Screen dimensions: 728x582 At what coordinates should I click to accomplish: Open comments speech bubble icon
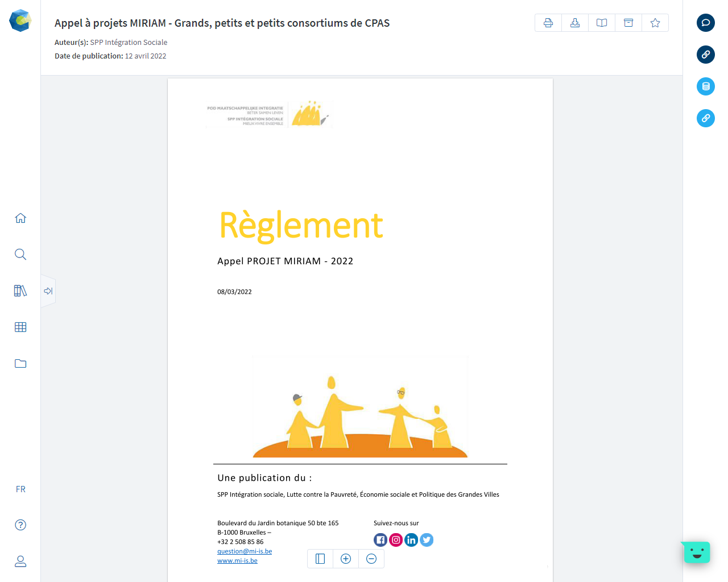(x=706, y=23)
